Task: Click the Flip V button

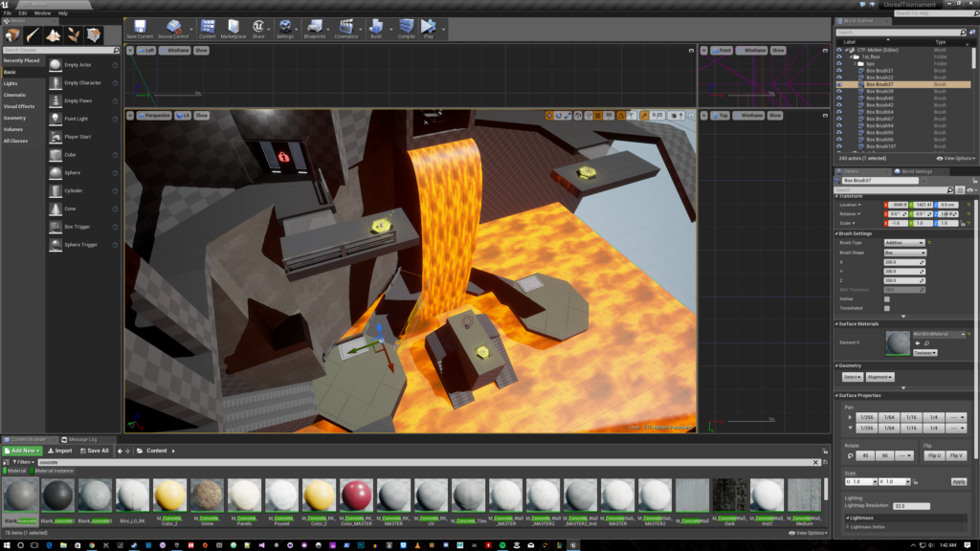Action: pos(956,455)
